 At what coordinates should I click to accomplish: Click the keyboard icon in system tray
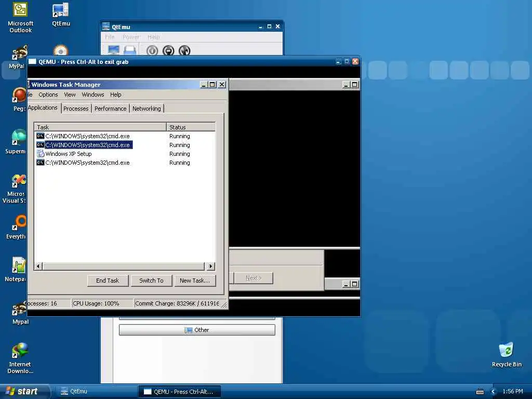[480, 392]
